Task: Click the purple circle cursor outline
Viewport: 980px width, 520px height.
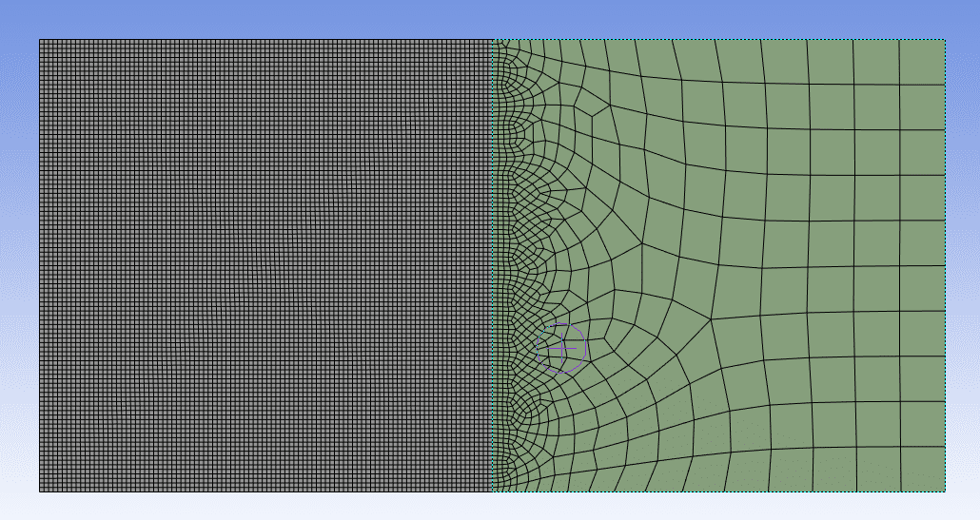Action: 584,348
